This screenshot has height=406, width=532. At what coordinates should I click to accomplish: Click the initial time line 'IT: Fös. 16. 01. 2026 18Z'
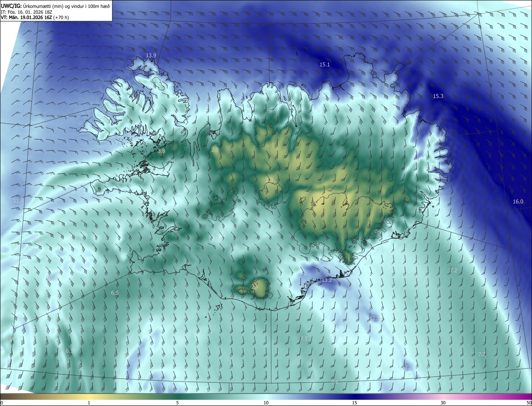tap(27, 12)
